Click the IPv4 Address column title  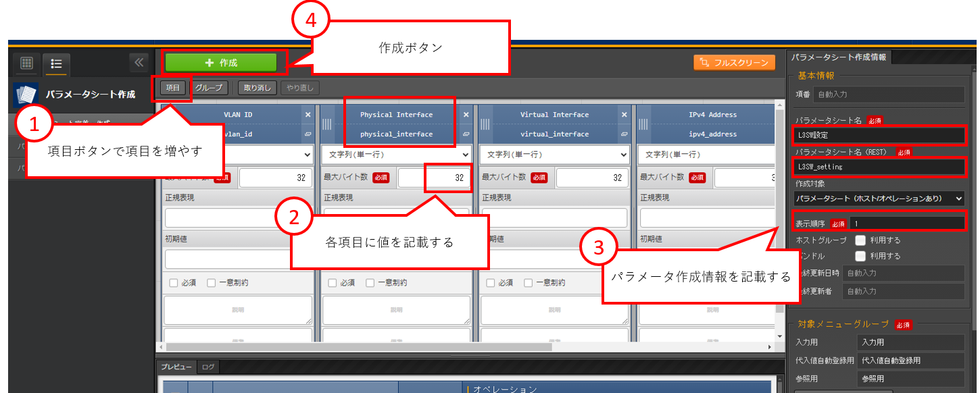[x=712, y=115]
